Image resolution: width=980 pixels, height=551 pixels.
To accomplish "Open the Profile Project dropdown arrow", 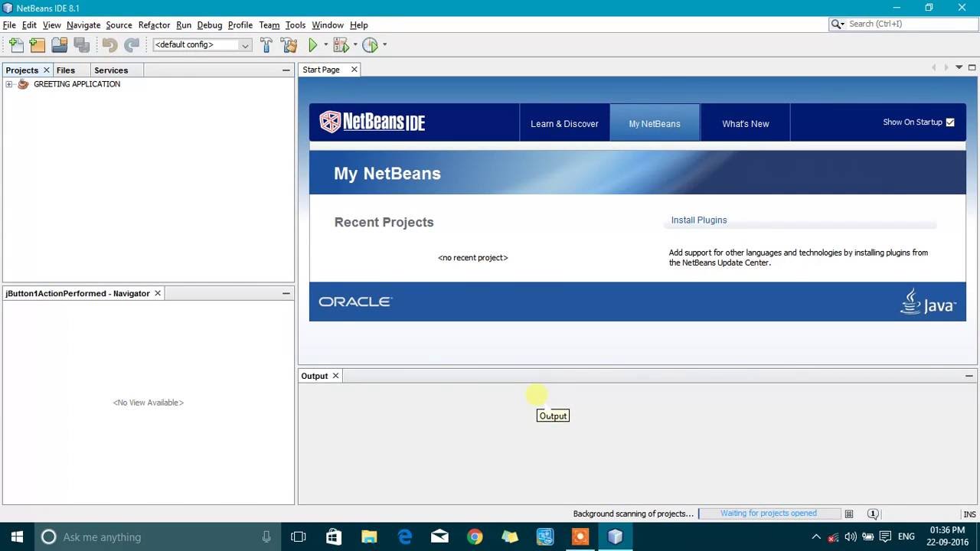I will [384, 45].
